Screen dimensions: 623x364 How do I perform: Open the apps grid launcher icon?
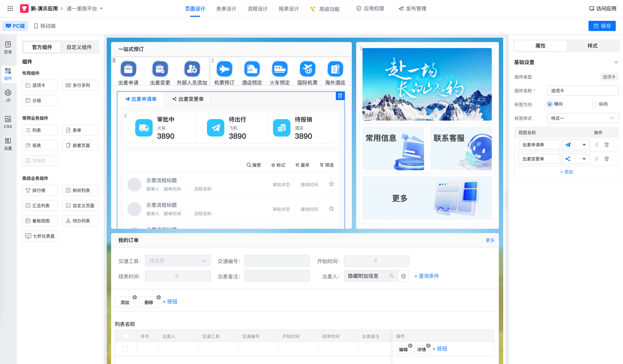pos(10,9)
